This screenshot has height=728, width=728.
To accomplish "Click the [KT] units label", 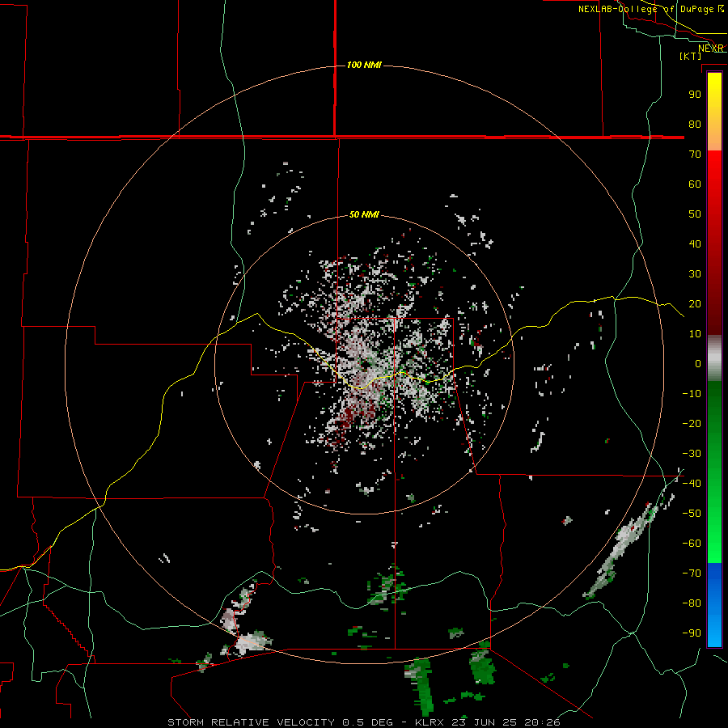I will [x=691, y=56].
